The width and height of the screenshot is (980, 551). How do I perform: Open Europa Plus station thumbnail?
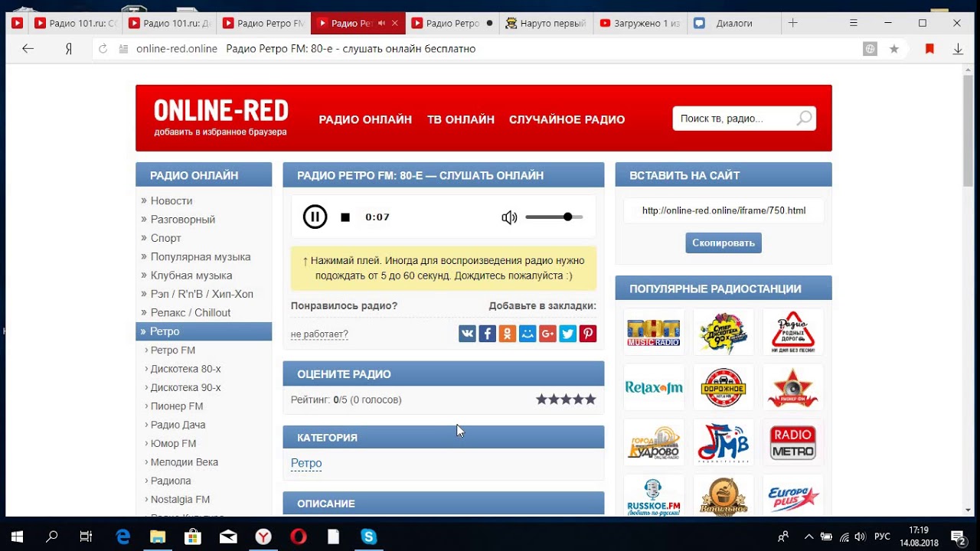click(x=793, y=495)
